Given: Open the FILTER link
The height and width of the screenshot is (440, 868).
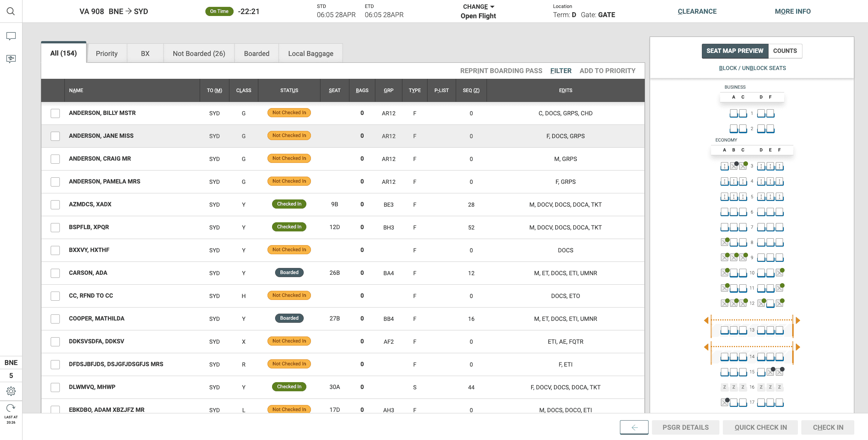Looking at the screenshot, I should pyautogui.click(x=561, y=71).
